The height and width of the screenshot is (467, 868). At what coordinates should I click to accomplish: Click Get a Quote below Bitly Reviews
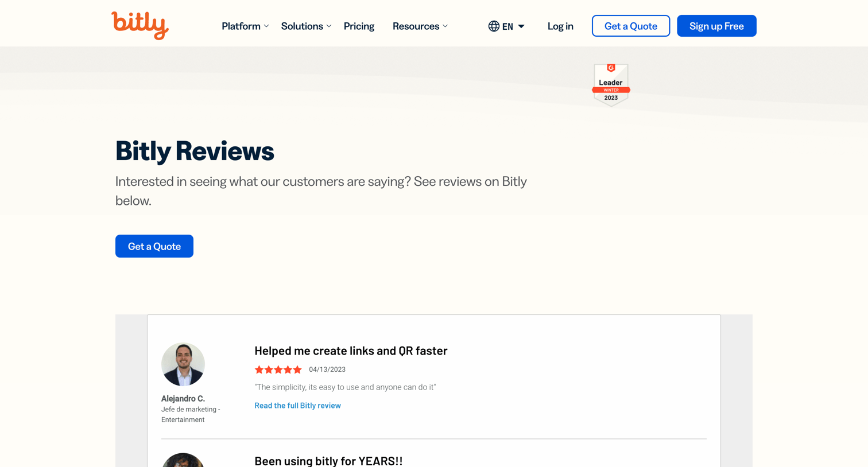pyautogui.click(x=154, y=246)
